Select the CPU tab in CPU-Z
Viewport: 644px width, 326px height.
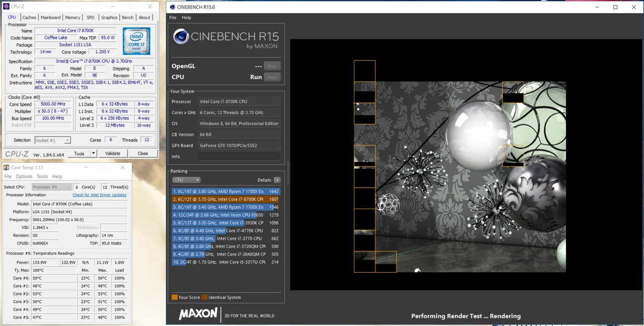click(x=12, y=17)
